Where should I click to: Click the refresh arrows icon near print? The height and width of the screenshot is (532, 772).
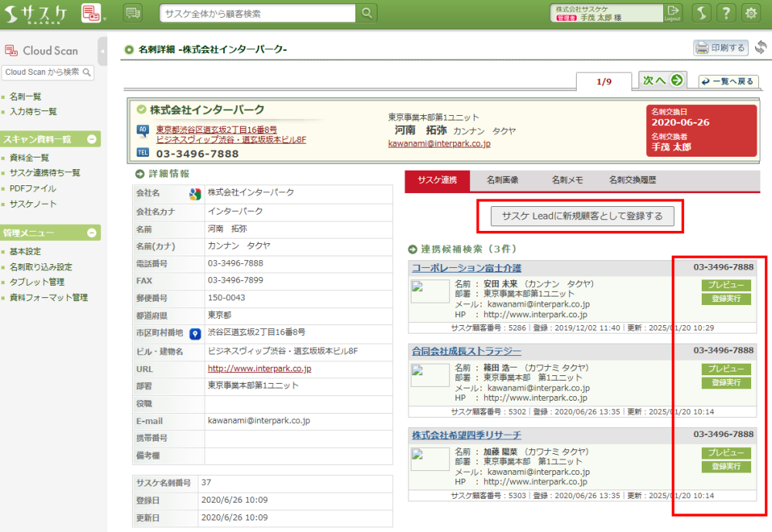(760, 48)
